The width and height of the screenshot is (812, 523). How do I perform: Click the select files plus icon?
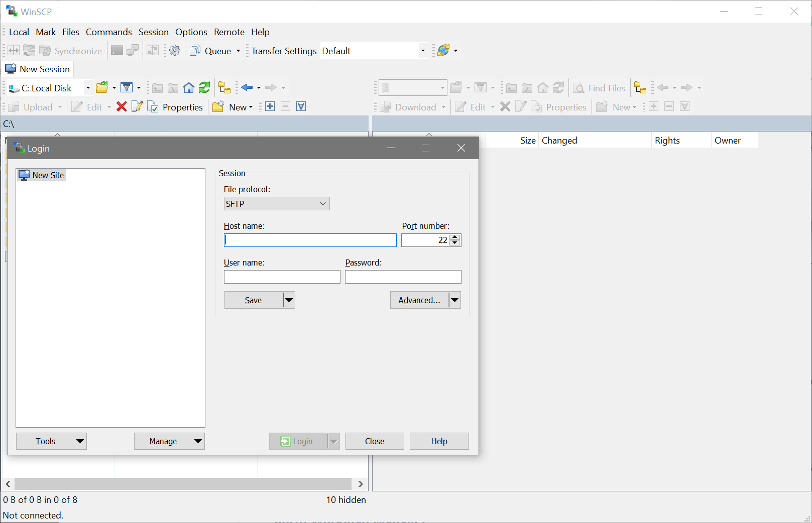270,106
